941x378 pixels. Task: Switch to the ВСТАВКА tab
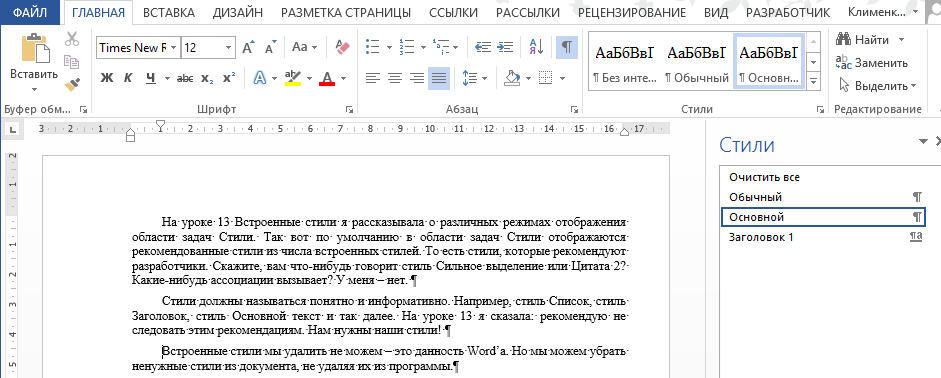(169, 13)
